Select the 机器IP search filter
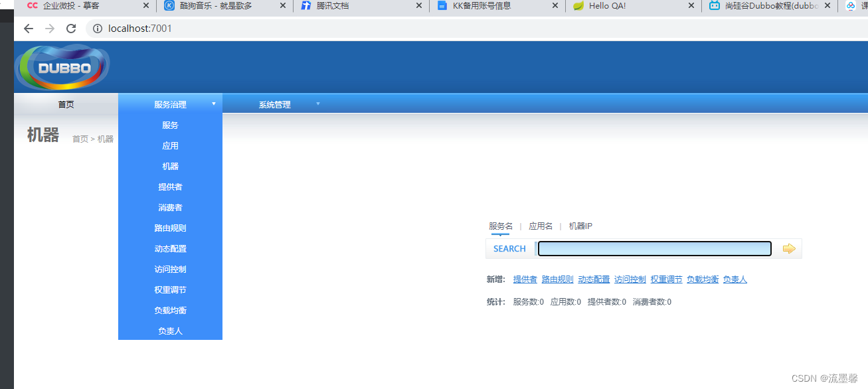The height and width of the screenshot is (389, 868). (580, 226)
